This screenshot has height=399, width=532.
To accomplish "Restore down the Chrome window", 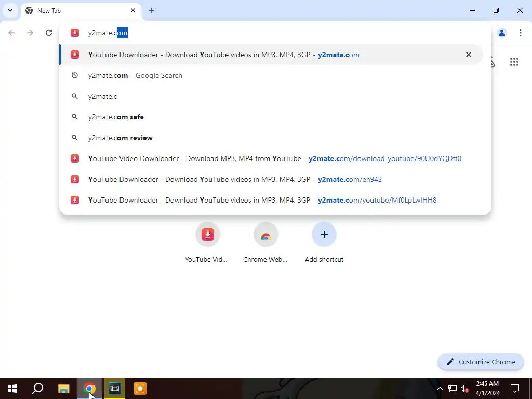I will [496, 10].
